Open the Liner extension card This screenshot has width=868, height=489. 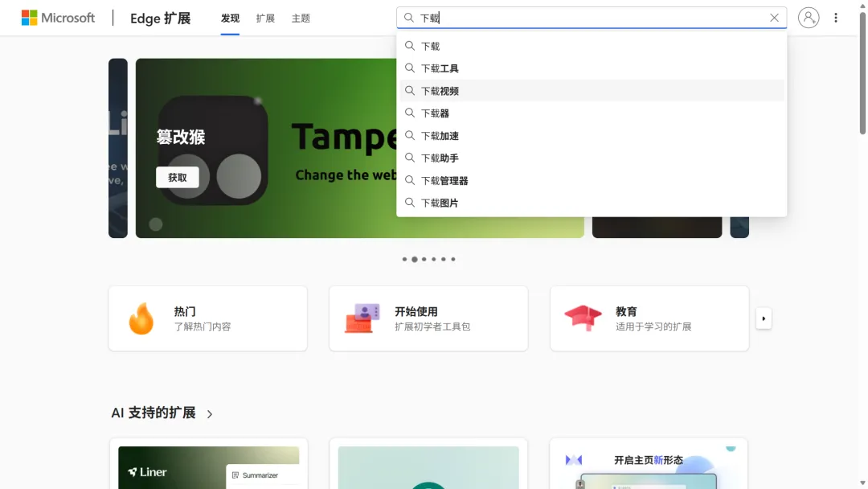(209, 464)
